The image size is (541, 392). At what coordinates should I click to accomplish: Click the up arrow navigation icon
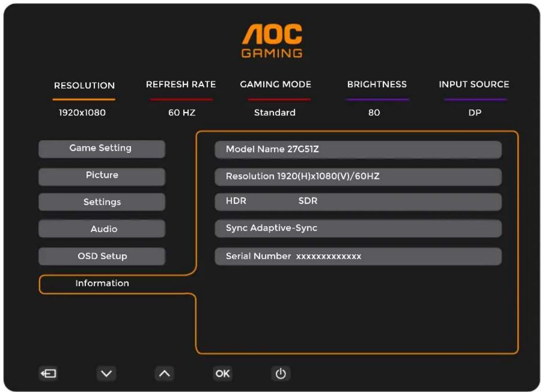coord(164,374)
